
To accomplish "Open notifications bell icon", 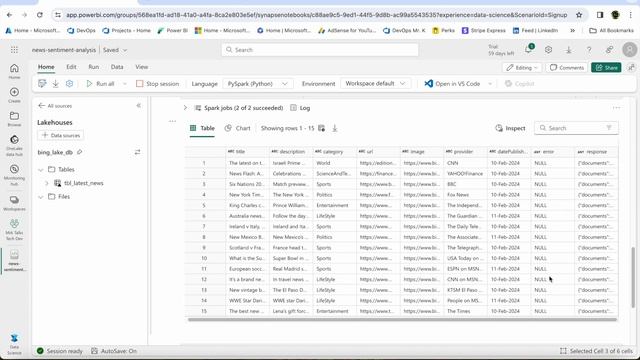I will pos(529,49).
